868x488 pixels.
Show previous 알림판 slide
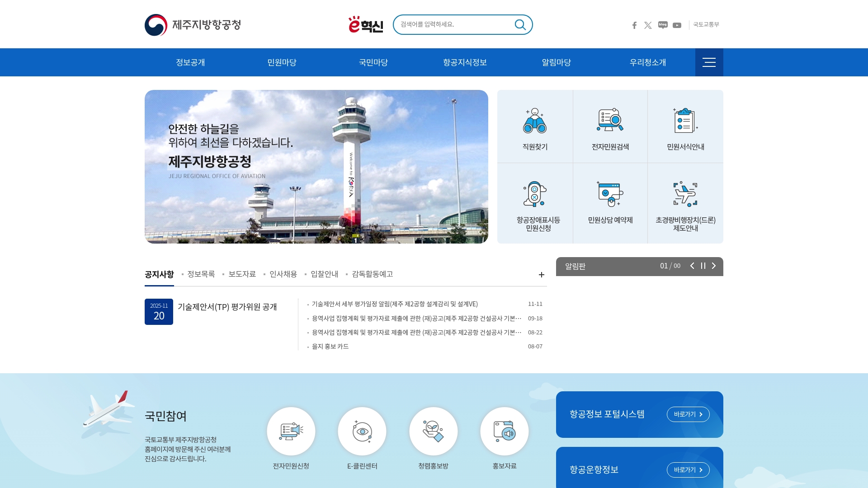(x=692, y=266)
